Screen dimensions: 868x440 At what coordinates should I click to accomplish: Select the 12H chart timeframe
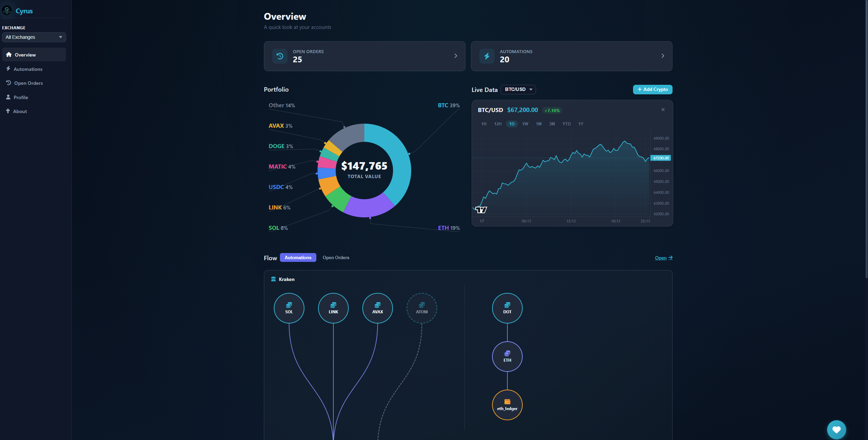[498, 124]
